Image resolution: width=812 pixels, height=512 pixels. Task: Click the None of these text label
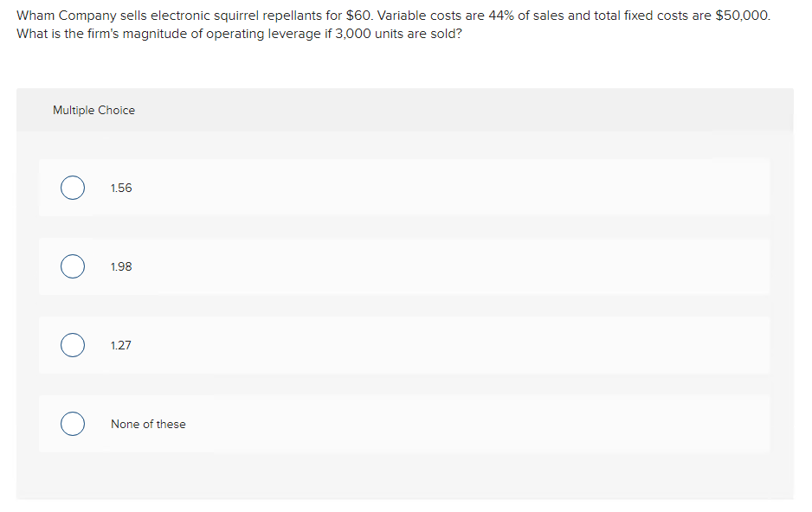point(147,424)
